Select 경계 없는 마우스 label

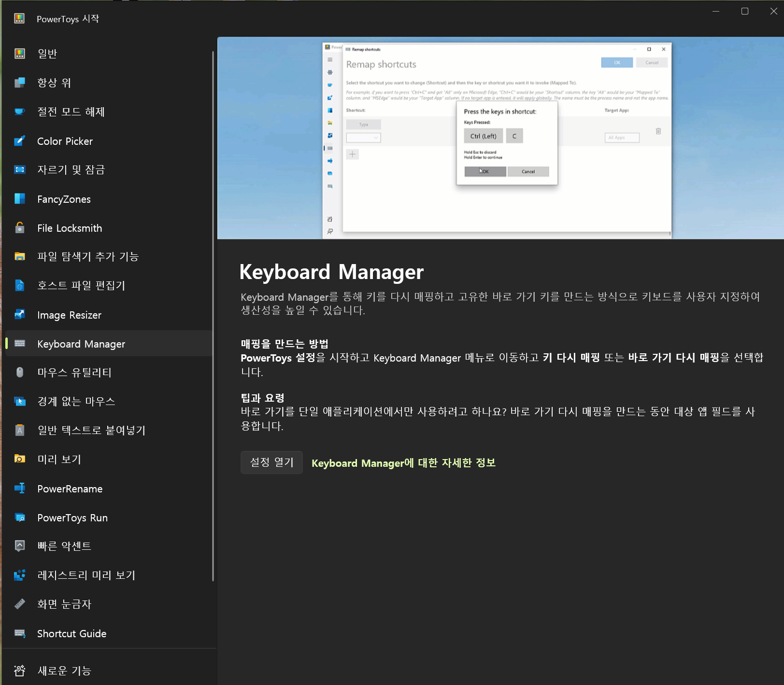76,401
